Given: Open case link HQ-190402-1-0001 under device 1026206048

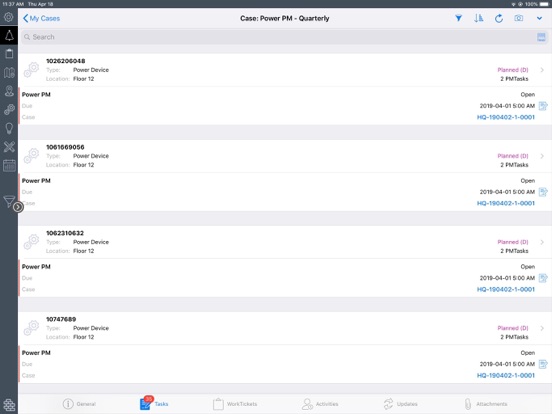Looking at the screenshot, I should (506, 117).
